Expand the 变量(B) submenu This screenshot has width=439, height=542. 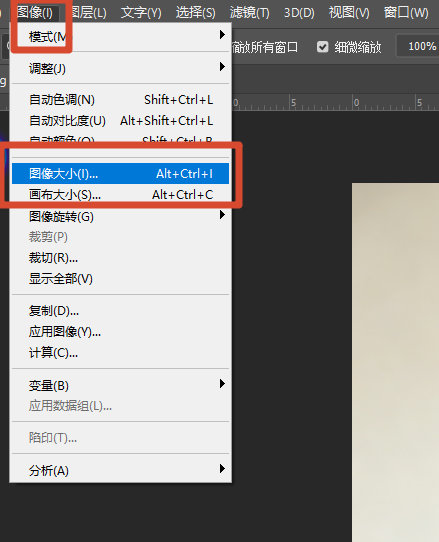coord(120,385)
